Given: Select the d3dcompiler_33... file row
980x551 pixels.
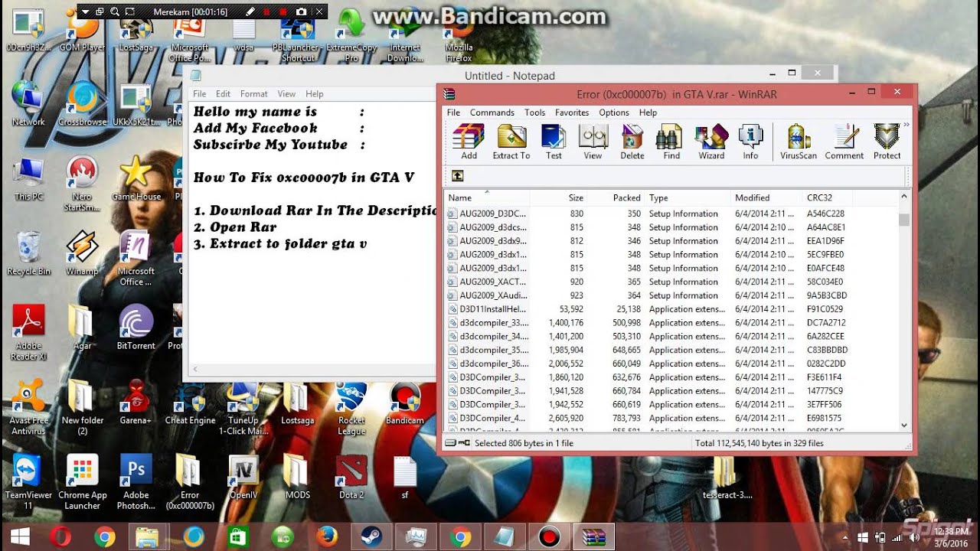Looking at the screenshot, I should tap(671, 323).
